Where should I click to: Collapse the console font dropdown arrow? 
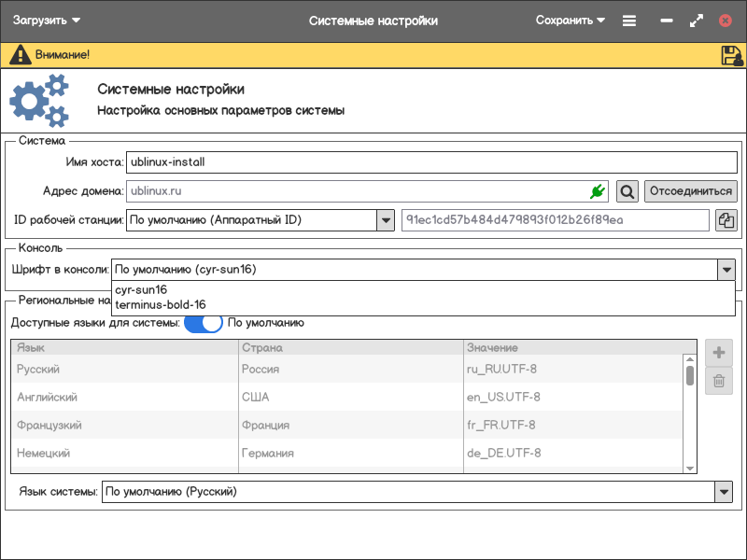click(726, 270)
